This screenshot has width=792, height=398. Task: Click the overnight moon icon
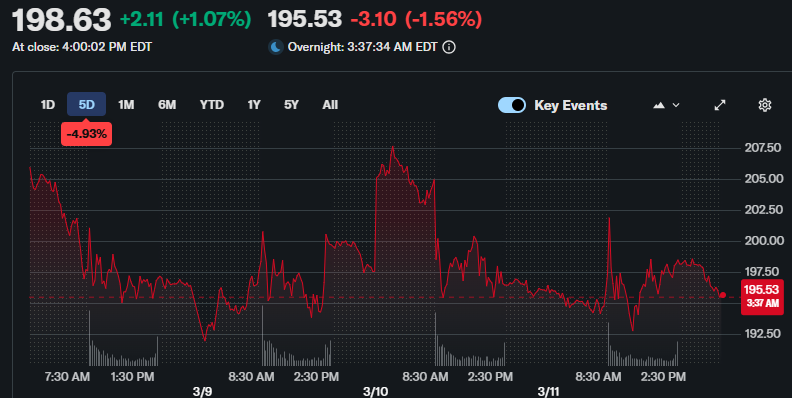point(275,47)
